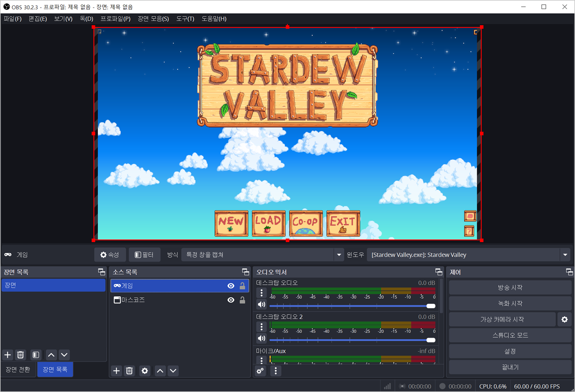
Task: Remove selected source with trash icon
Action: (x=129, y=371)
